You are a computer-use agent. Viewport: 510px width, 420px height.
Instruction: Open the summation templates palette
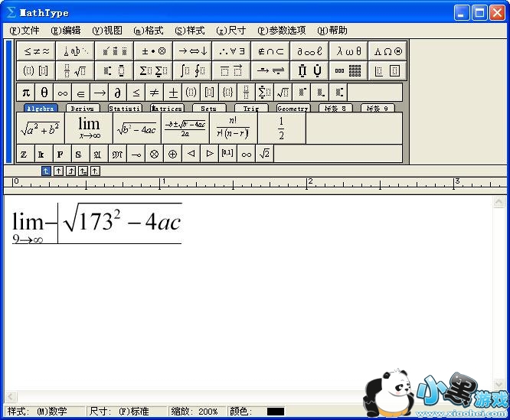pyautogui.click(x=153, y=70)
